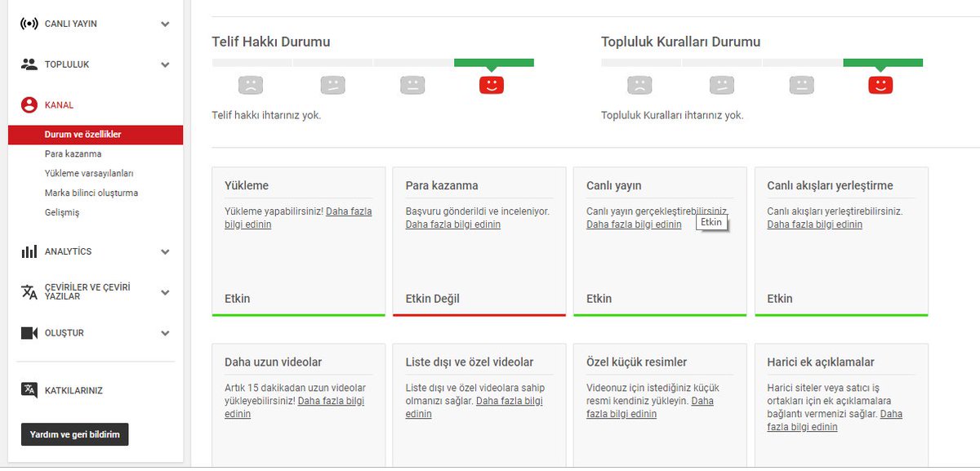Click the red smiley copyright status icon

click(492, 84)
